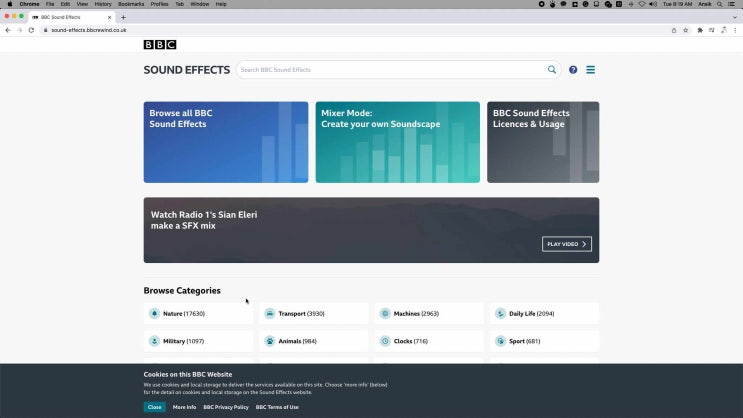Open the Edit menu
This screenshot has height=418, width=743.
[65, 4]
